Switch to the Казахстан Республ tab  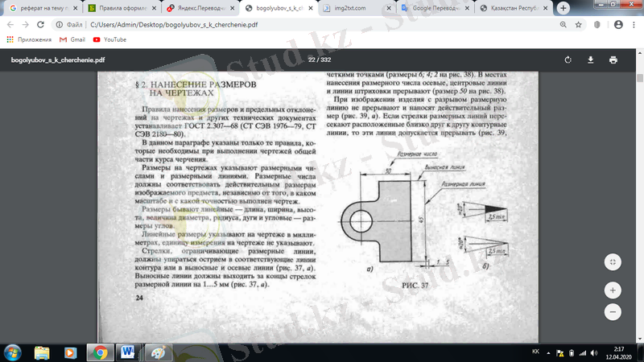[514, 8]
